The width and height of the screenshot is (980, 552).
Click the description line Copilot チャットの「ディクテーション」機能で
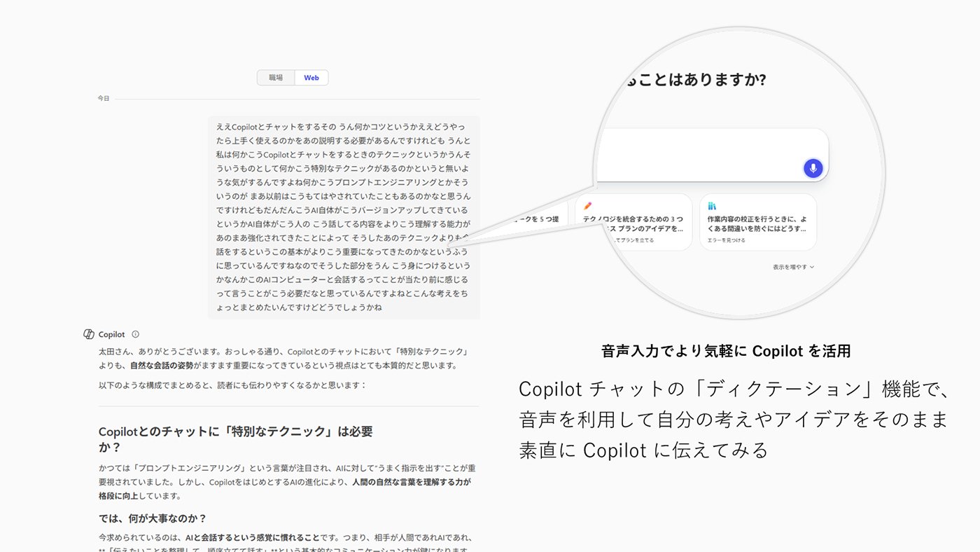[x=734, y=388]
